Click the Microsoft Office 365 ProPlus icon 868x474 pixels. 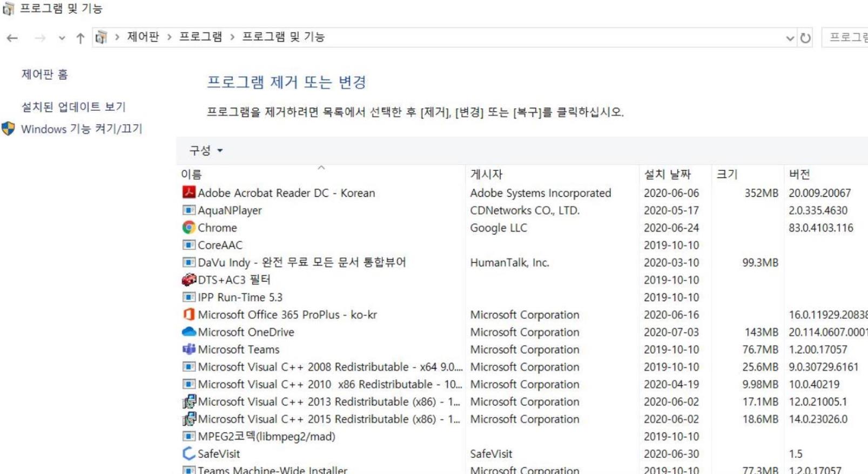pyautogui.click(x=189, y=315)
